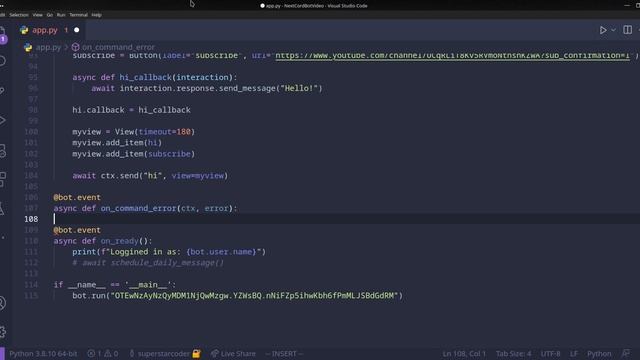Change the LF end-of-line sequence

click(574, 354)
